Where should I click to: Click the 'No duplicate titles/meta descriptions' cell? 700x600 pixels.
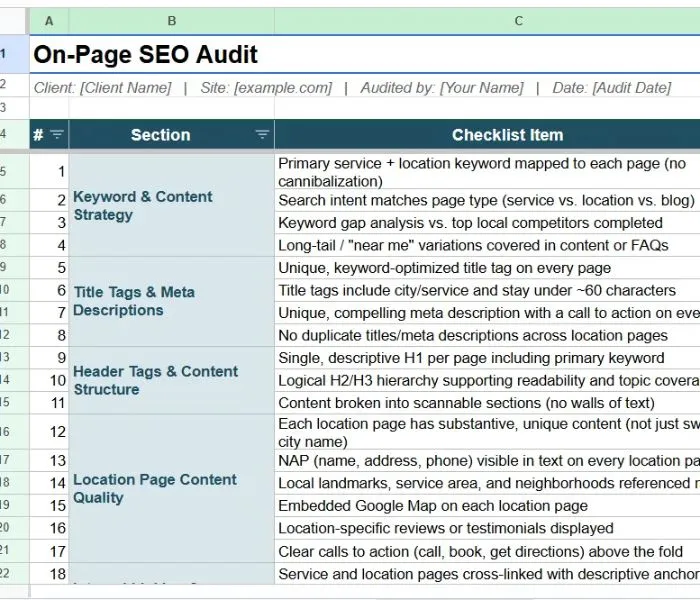(487, 335)
